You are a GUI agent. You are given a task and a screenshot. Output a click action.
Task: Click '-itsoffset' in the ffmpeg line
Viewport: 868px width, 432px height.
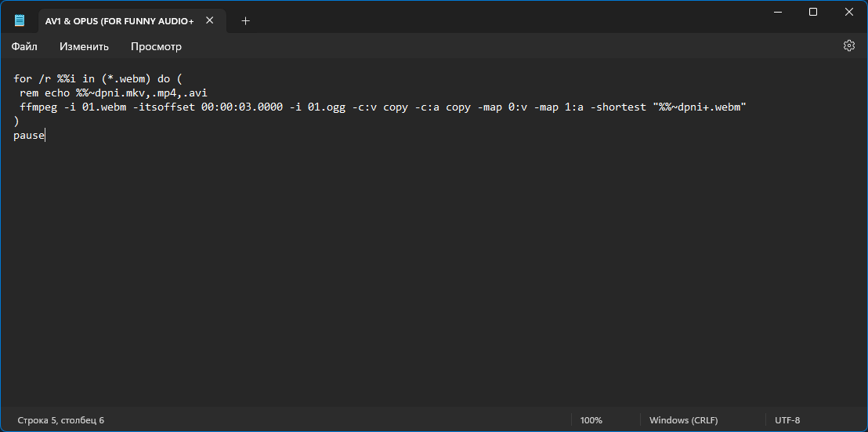point(164,107)
